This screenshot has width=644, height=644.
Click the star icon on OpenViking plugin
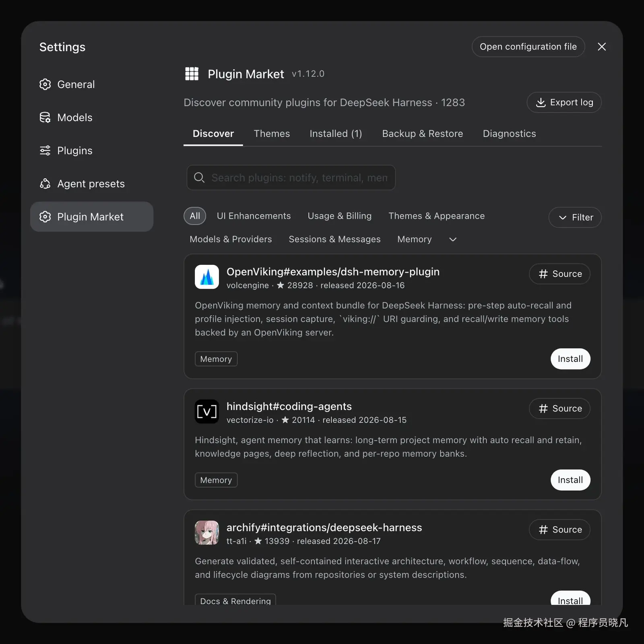click(x=281, y=285)
